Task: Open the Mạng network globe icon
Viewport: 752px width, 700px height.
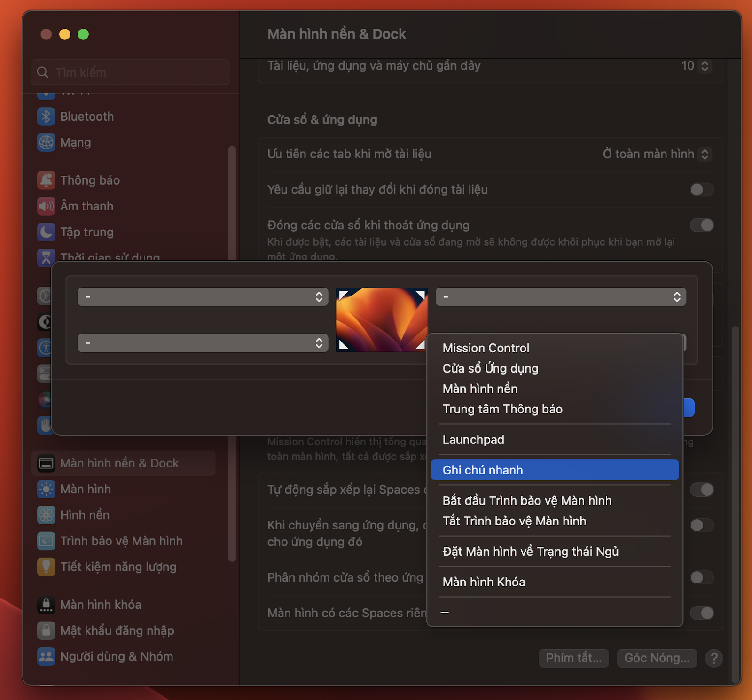Action: click(46, 142)
